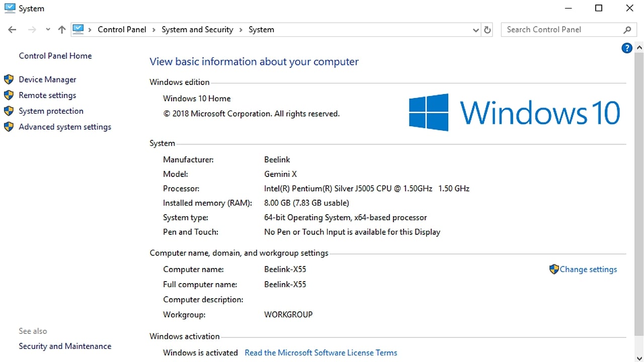Click the computer icon in address bar
Image resolution: width=644 pixels, height=362 pixels.
78,29
